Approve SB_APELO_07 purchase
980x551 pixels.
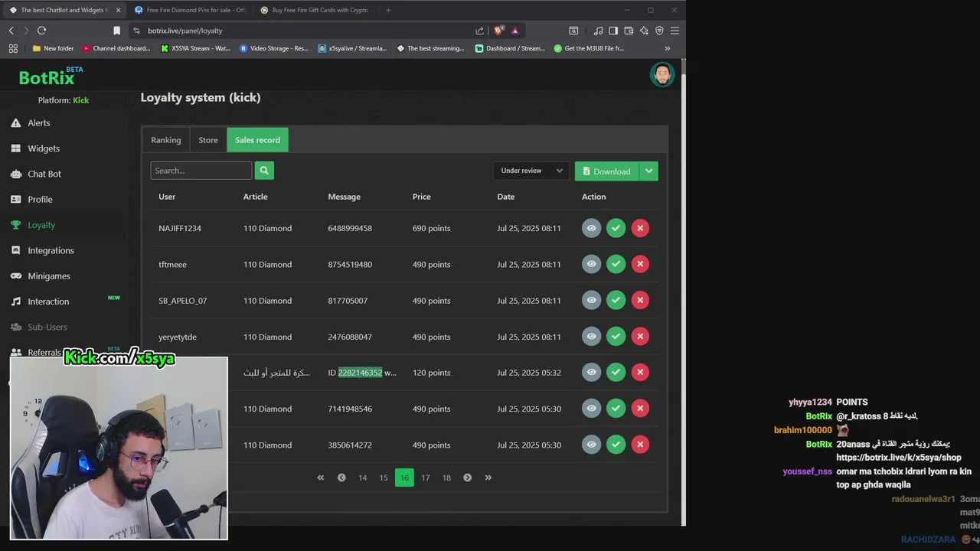tap(616, 300)
